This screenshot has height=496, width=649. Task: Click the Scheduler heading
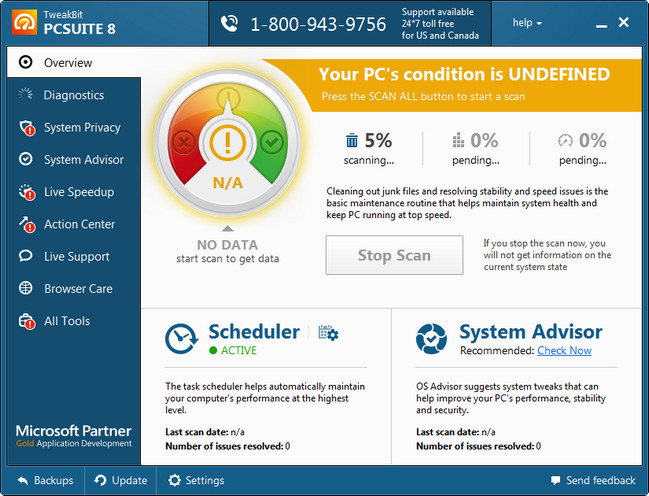click(254, 332)
